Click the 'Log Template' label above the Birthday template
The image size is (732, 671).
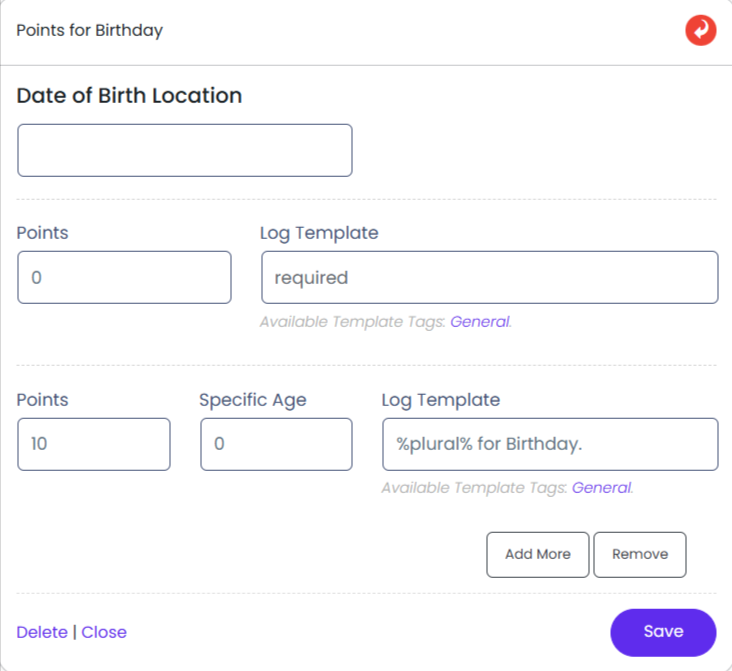(x=440, y=400)
